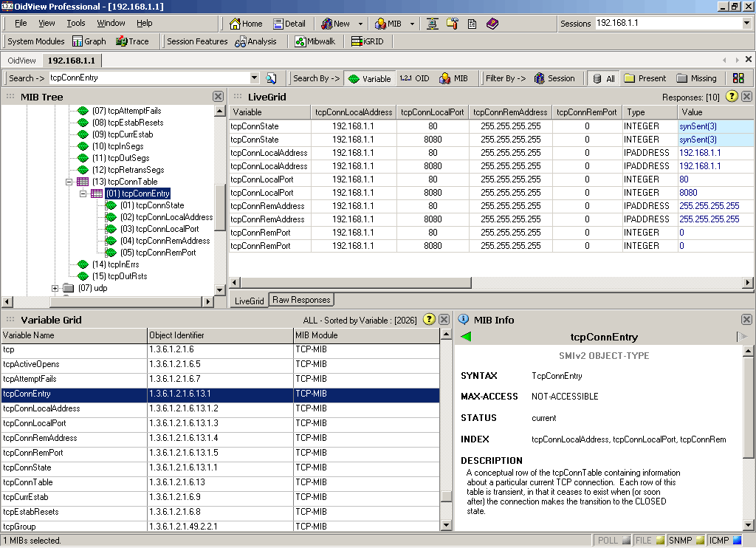Open the Tools menu

click(76, 24)
